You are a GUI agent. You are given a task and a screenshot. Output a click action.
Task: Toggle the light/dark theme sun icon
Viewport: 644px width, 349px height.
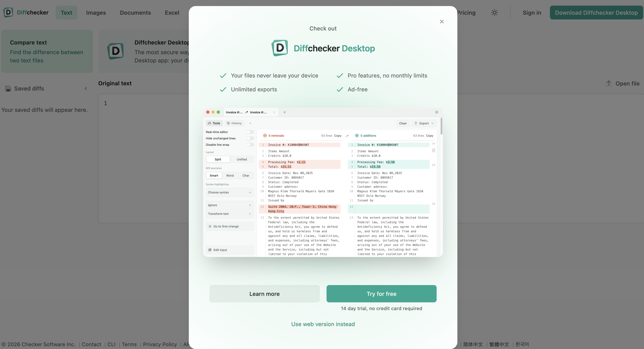click(x=494, y=13)
